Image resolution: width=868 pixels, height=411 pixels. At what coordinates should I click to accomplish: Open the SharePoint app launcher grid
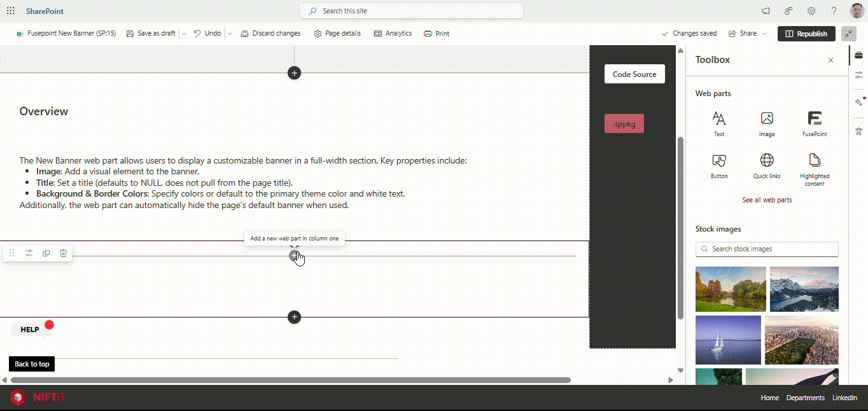coord(11,11)
